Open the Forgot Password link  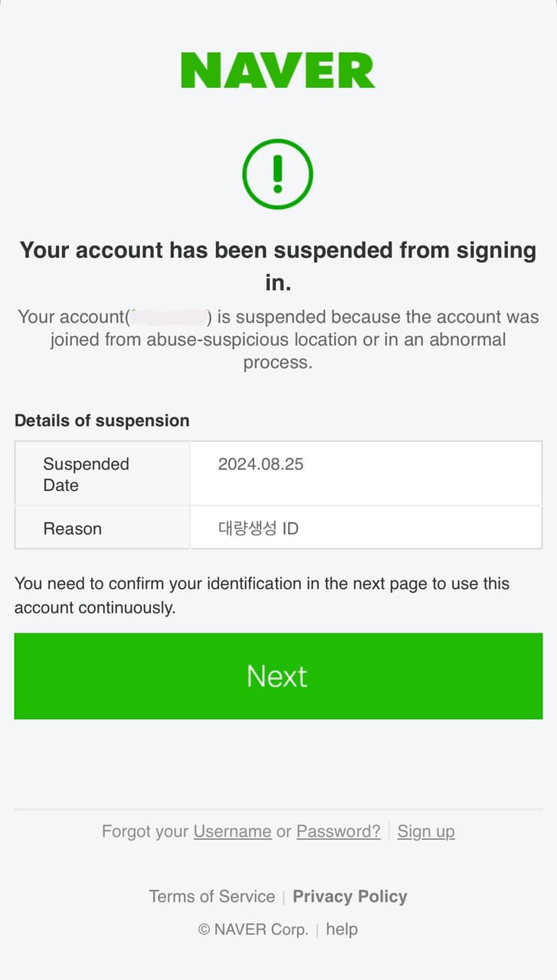tap(338, 831)
